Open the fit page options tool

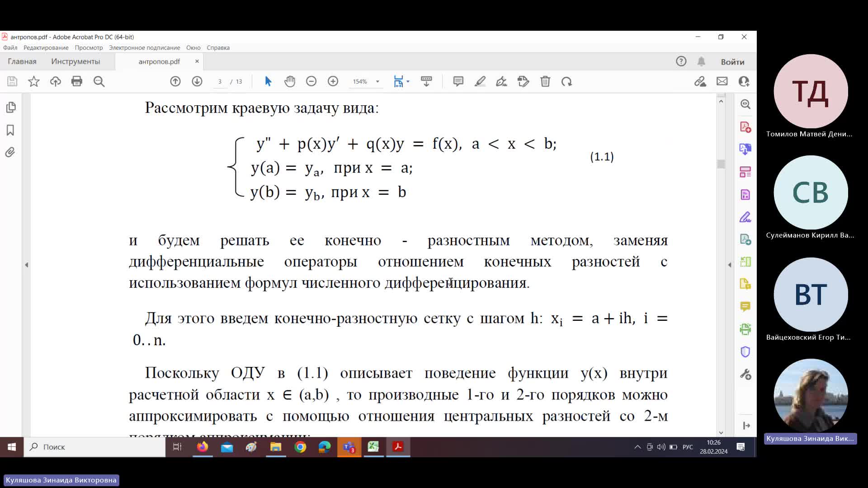pyautogui.click(x=398, y=81)
